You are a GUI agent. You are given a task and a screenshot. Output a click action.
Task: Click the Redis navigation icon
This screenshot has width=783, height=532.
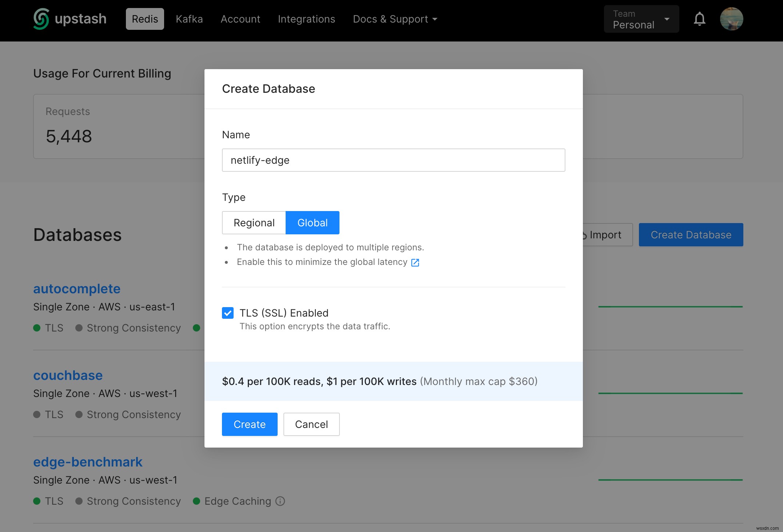(x=145, y=19)
